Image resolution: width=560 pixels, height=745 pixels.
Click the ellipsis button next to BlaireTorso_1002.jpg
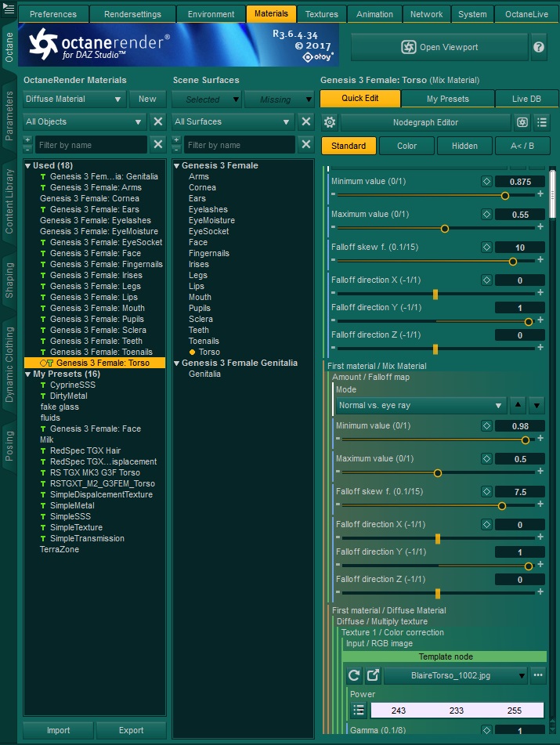[x=538, y=675]
